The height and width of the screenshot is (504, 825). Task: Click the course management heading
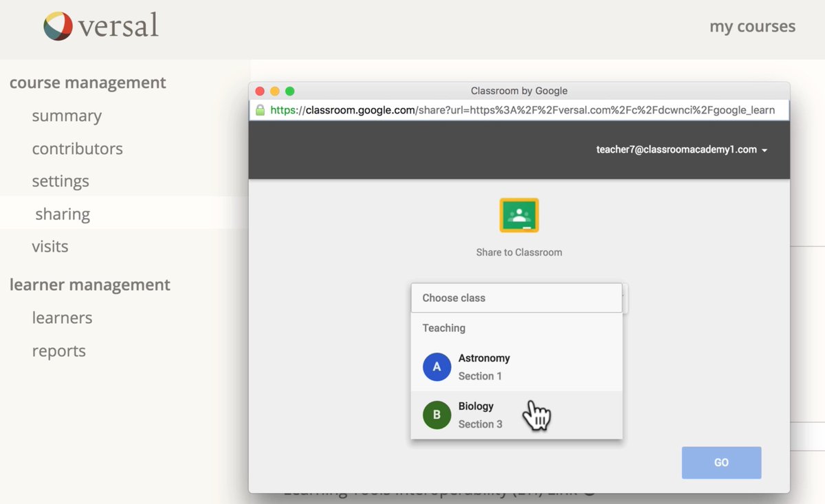click(x=88, y=83)
